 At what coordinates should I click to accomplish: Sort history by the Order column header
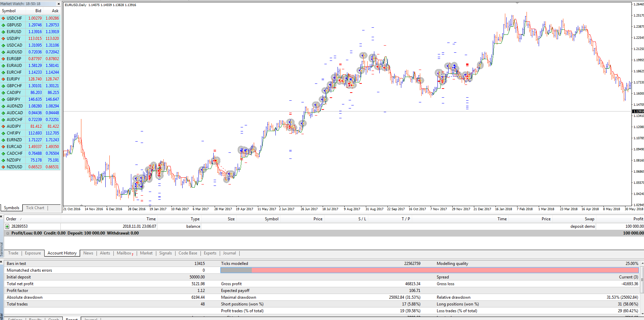11,219
